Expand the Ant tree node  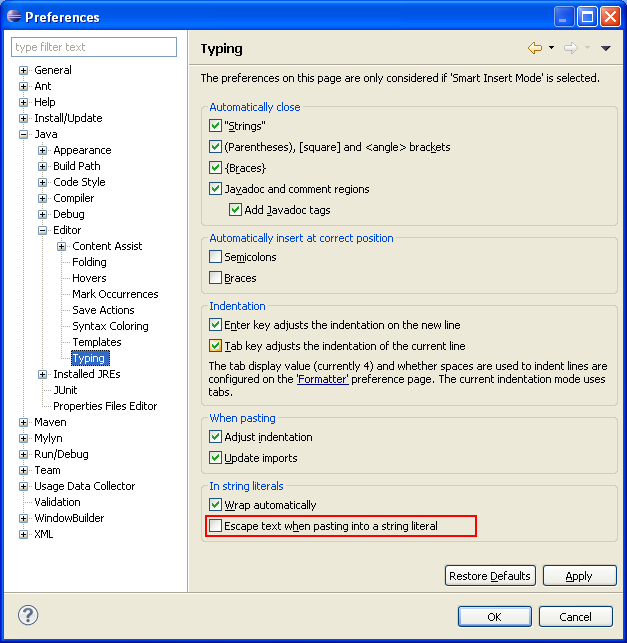(23, 87)
